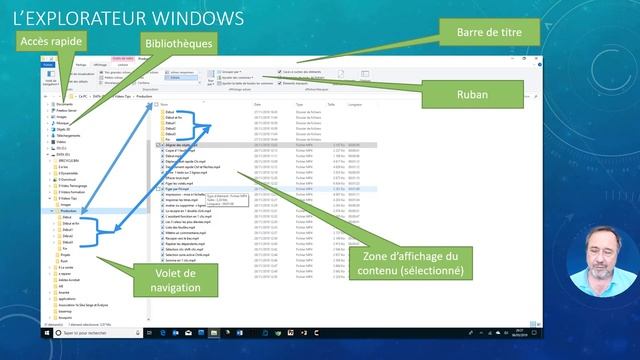640x360 pixels.
Task: Open notification center on the taskbar
Action: coord(534,333)
